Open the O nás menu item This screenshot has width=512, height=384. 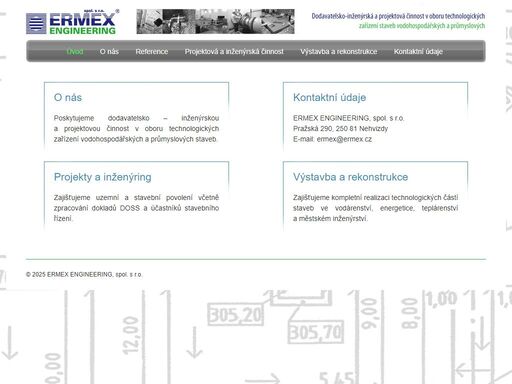pos(109,52)
